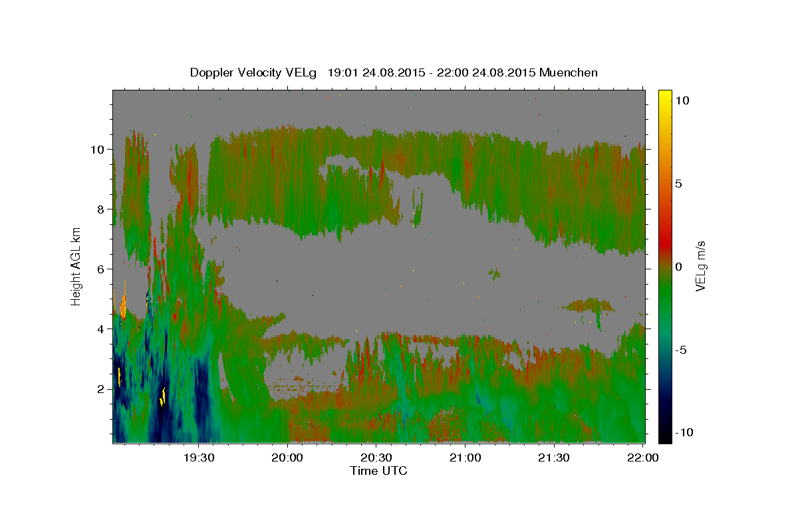Click the 'Height AGL km' y-axis label
This screenshot has width=798, height=532.
point(76,266)
